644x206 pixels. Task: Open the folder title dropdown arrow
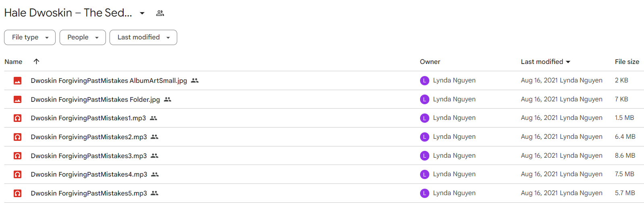(x=142, y=13)
